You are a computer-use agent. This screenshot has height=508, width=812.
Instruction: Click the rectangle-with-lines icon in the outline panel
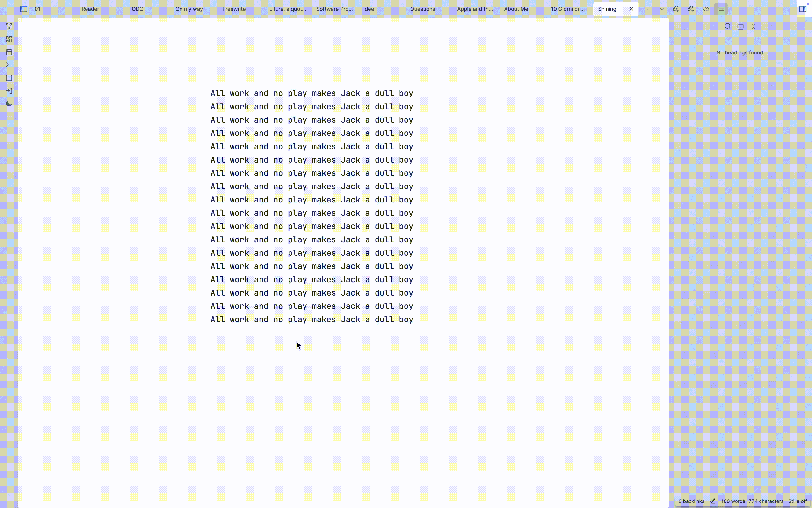click(x=740, y=26)
